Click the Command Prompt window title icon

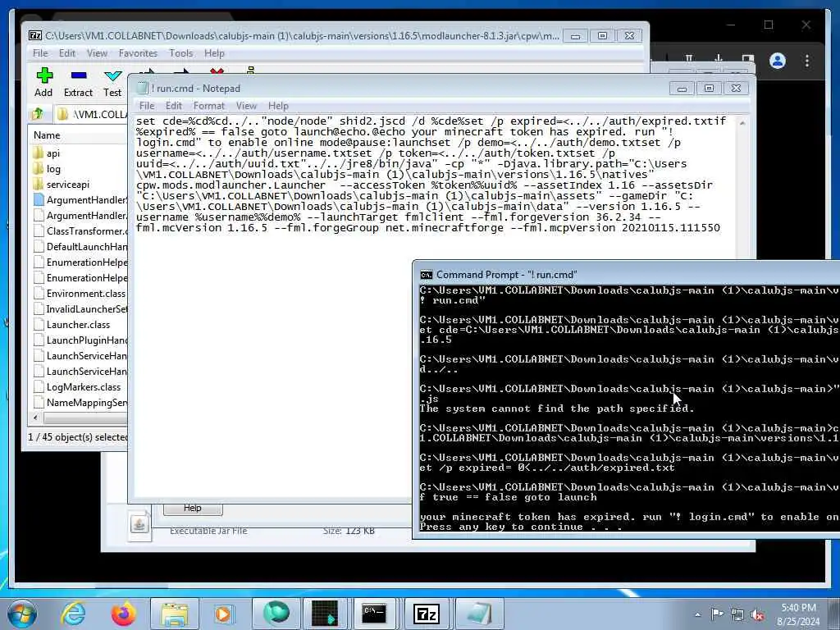(x=427, y=275)
